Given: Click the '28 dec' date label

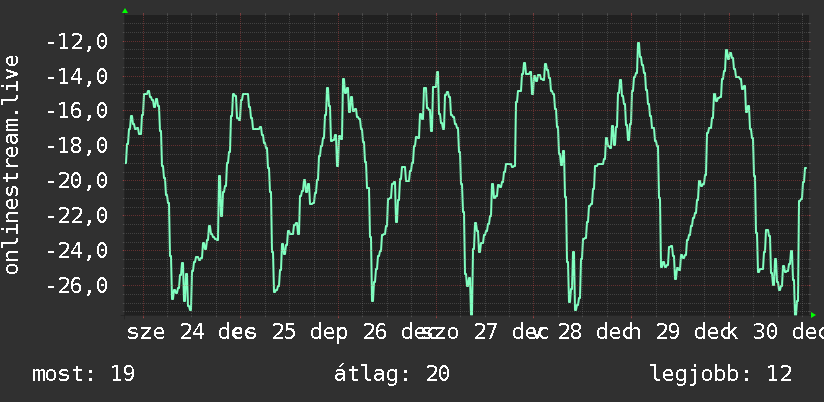Looking at the screenshot, I should [596, 332].
